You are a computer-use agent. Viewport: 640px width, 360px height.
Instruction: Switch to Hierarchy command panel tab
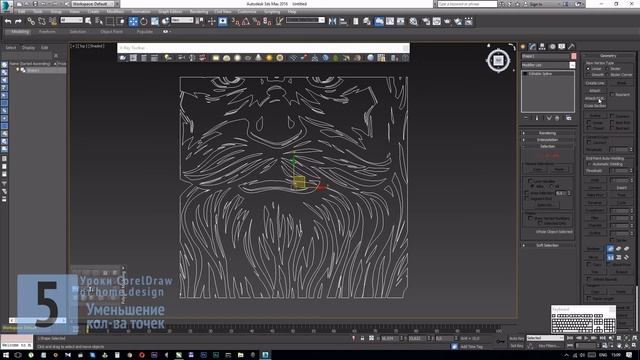pyautogui.click(x=542, y=47)
